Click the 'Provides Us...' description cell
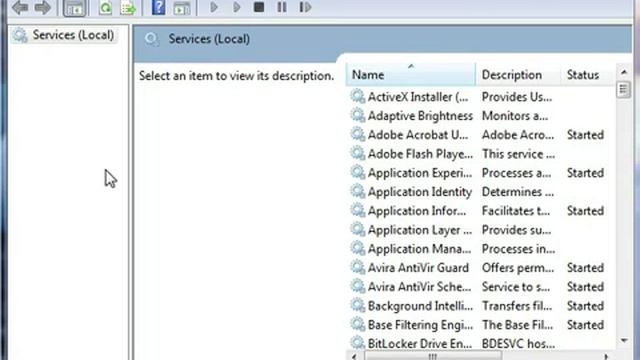Image resolution: width=640 pixels, height=360 pixels. [x=517, y=97]
